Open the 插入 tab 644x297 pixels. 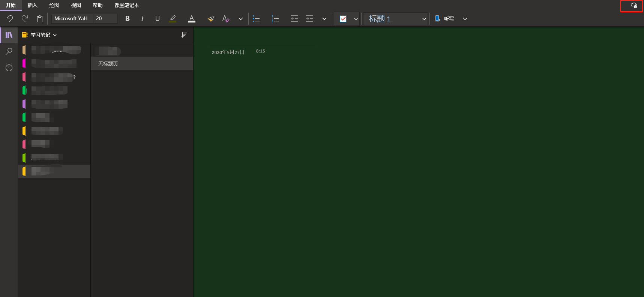pyautogui.click(x=33, y=5)
